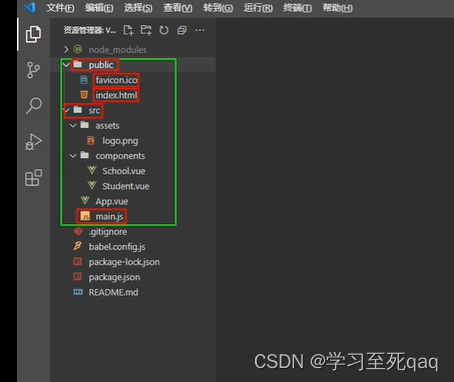Viewport: 454px width, 382px height.
Task: Refresh the explorer file tree
Action: pyautogui.click(x=164, y=30)
